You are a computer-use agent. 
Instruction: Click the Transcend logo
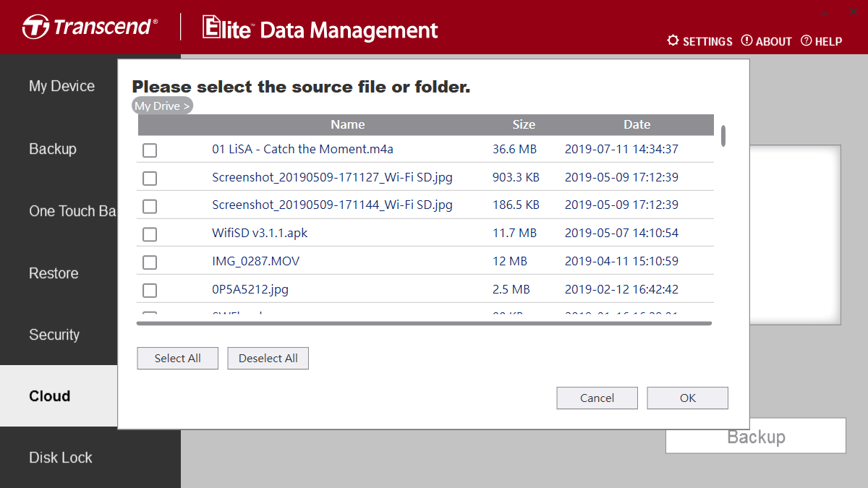point(90,27)
